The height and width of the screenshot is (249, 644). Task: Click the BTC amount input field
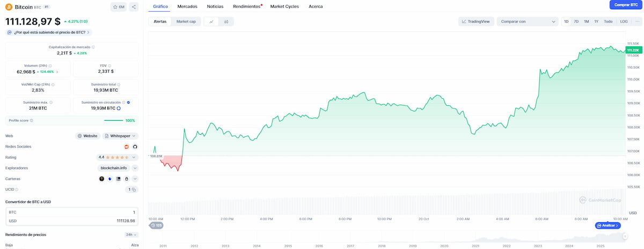[x=72, y=212]
